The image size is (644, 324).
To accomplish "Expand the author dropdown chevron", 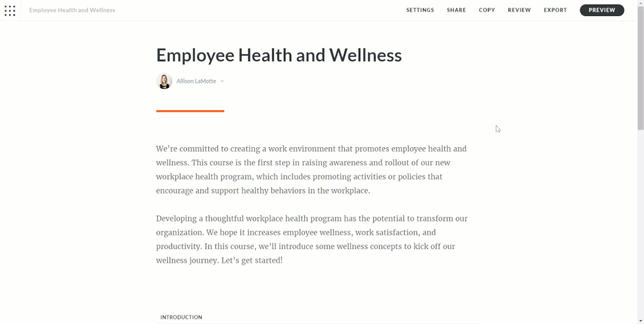I will tap(222, 81).
